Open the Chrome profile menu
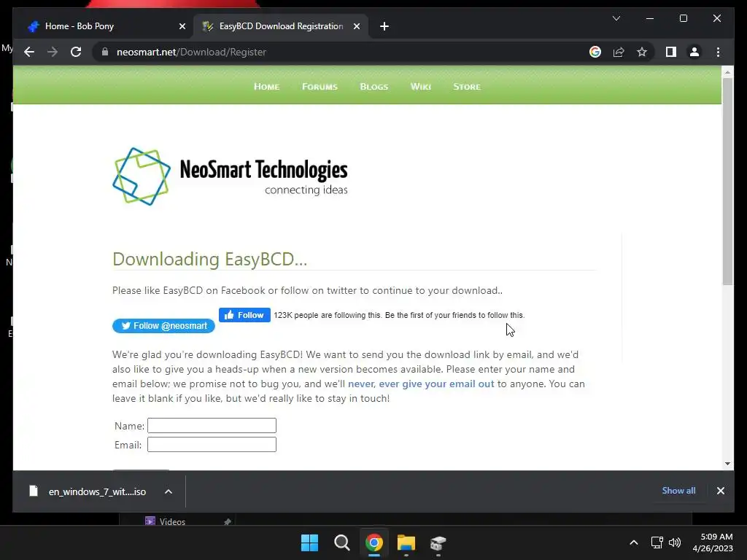 pos(694,52)
